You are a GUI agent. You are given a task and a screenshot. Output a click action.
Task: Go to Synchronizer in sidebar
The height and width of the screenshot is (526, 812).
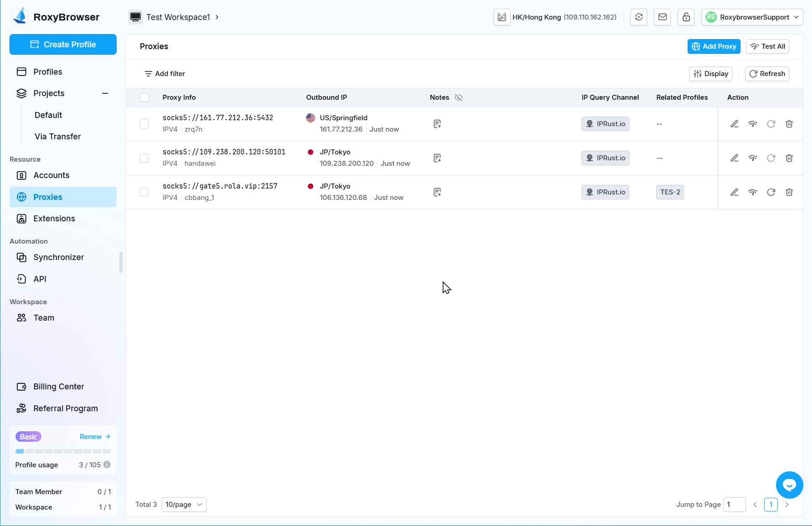(58, 257)
